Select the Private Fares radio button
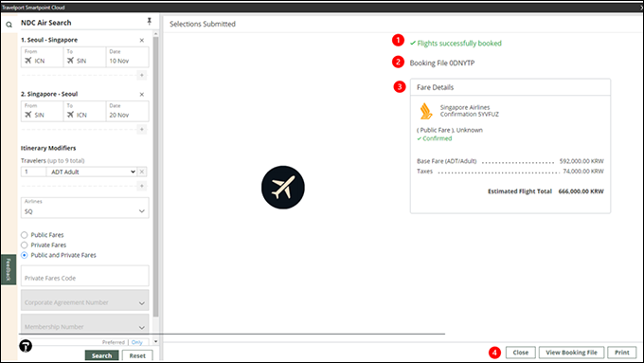This screenshot has width=644, height=363. [x=25, y=245]
